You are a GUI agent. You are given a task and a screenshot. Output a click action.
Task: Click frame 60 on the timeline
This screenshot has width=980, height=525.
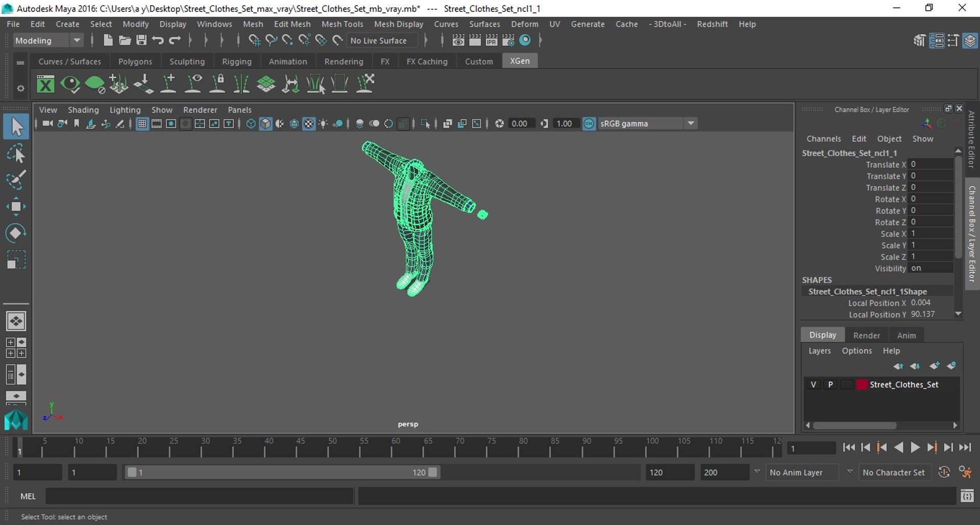(x=392, y=447)
